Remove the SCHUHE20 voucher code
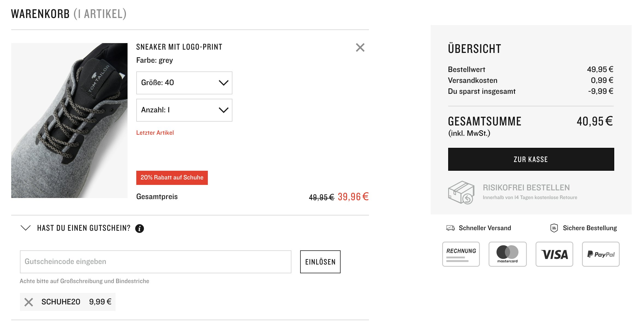Viewport: 644px width, 327px height. click(x=29, y=302)
